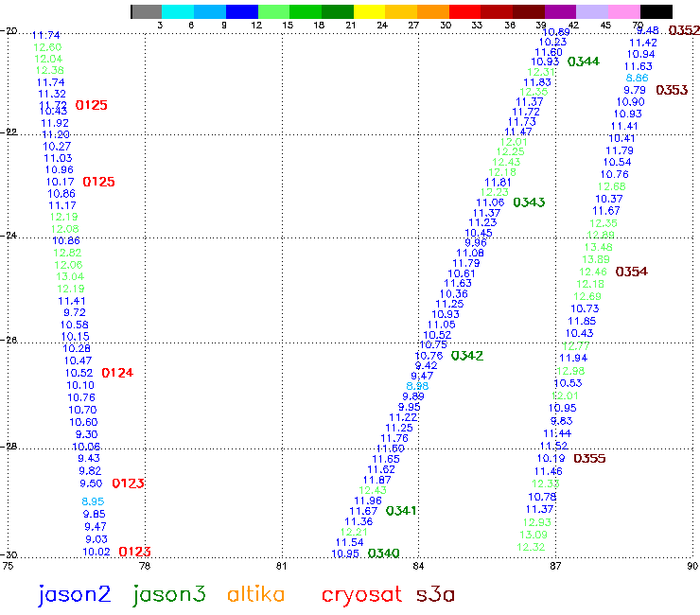The width and height of the screenshot is (700, 615).
Task: Select track label 0354
Action: coord(631,272)
